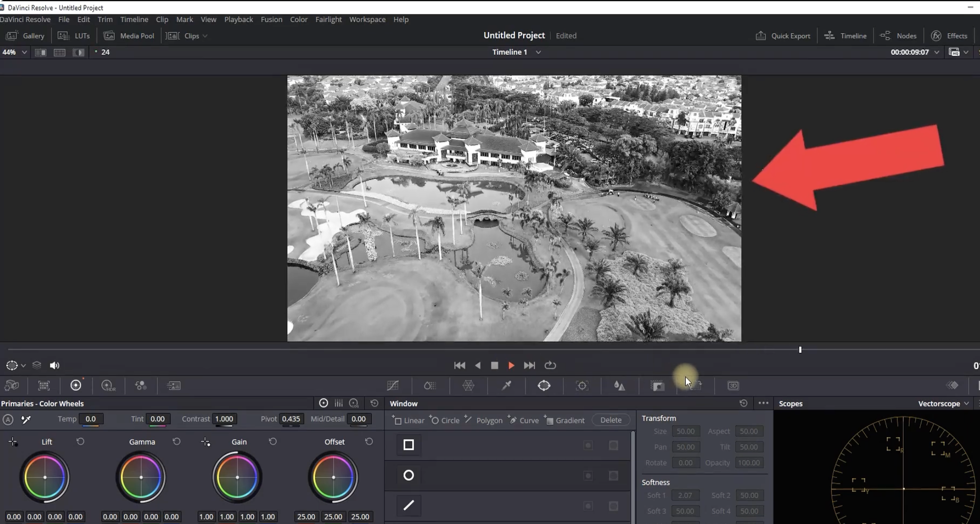Open the Fairlight menu
This screenshot has width=980, height=524.
(x=328, y=19)
